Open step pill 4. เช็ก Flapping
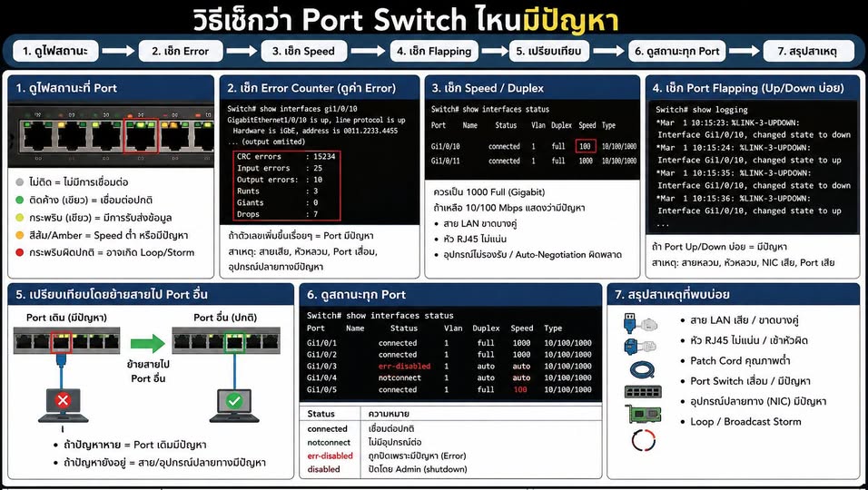The height and width of the screenshot is (490, 868). [434, 51]
